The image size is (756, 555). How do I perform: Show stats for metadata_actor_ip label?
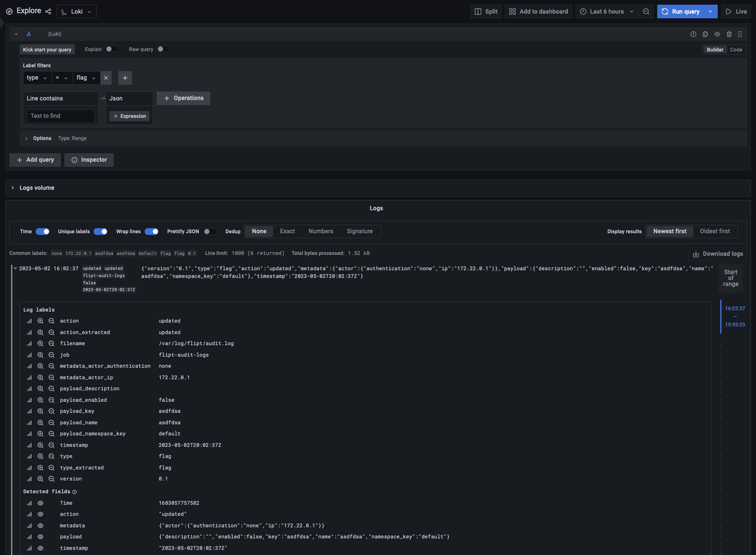tap(29, 378)
